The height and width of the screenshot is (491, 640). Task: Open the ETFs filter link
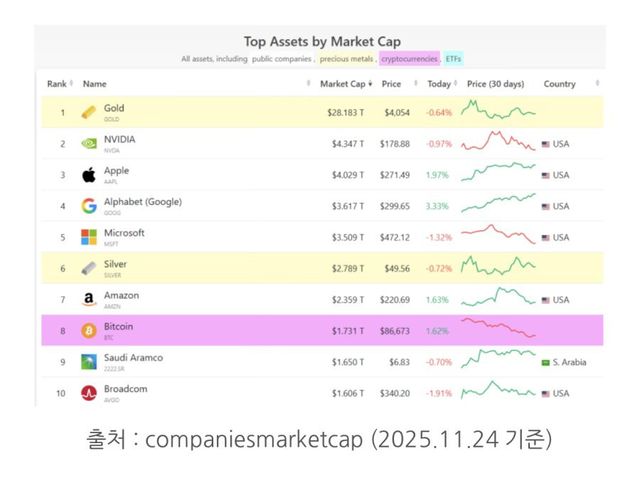pyautogui.click(x=453, y=59)
